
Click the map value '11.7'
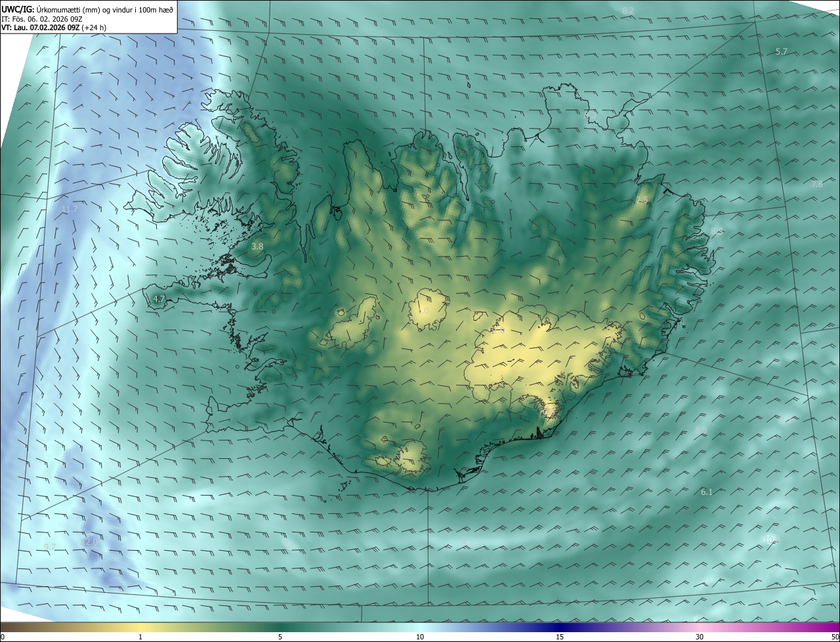70,209
